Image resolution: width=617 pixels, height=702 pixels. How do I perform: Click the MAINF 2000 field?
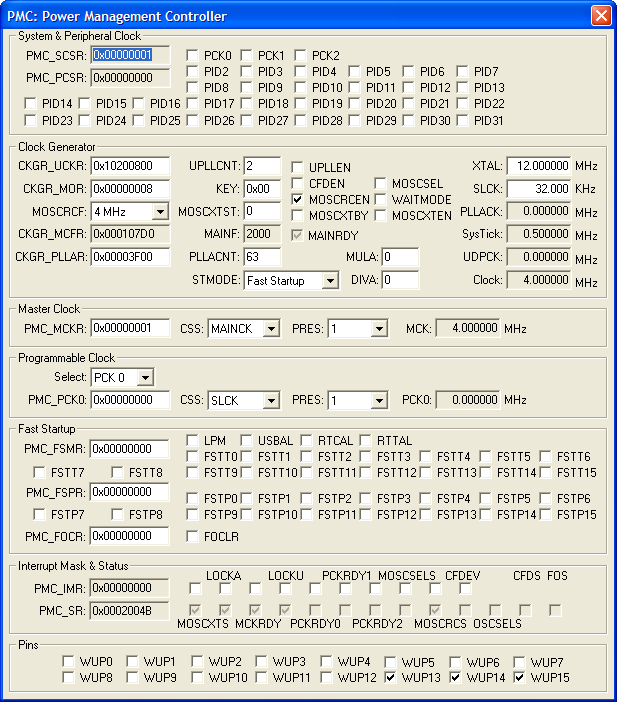pos(262,234)
